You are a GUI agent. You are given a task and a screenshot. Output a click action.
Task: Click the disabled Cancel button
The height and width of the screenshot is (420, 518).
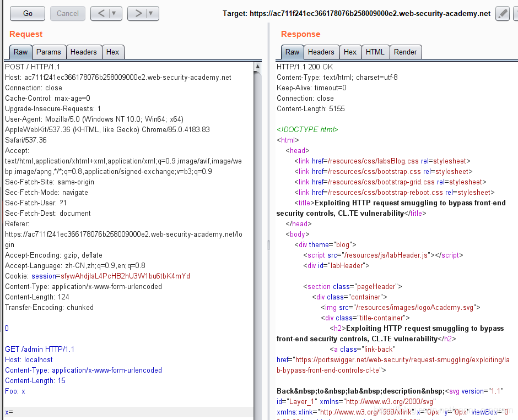[67, 14]
